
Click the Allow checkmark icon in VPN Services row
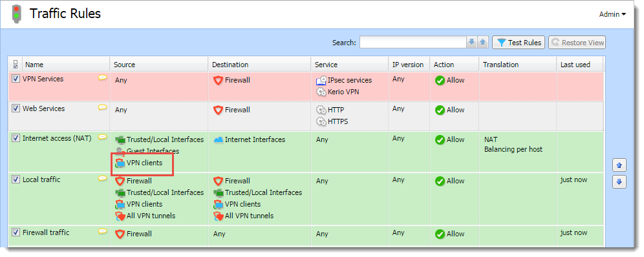pos(440,80)
